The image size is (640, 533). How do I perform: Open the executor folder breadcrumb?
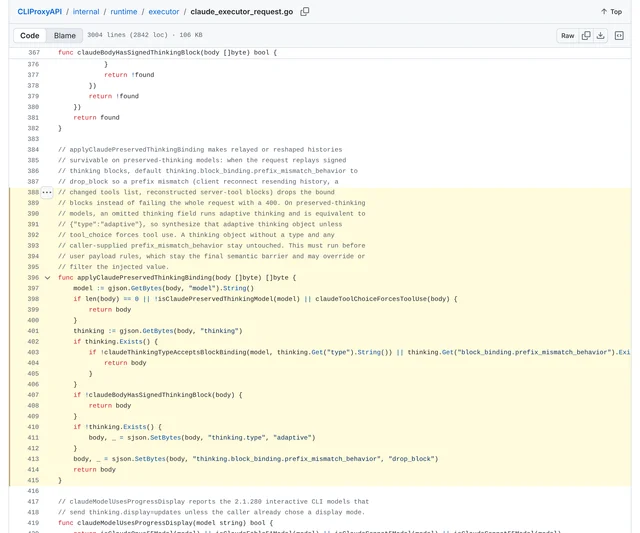[164, 12]
